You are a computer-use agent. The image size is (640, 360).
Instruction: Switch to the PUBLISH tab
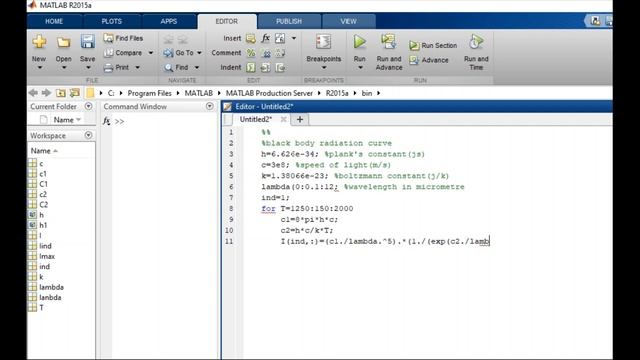click(289, 21)
